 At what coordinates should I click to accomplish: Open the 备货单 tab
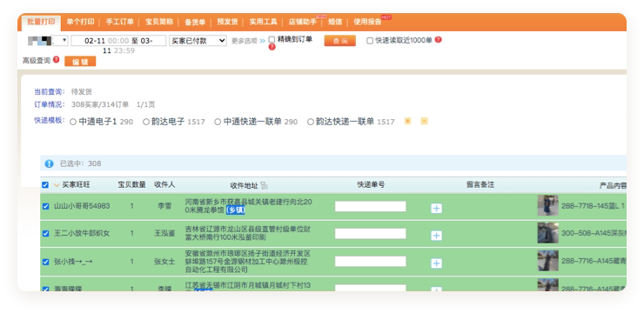point(195,22)
